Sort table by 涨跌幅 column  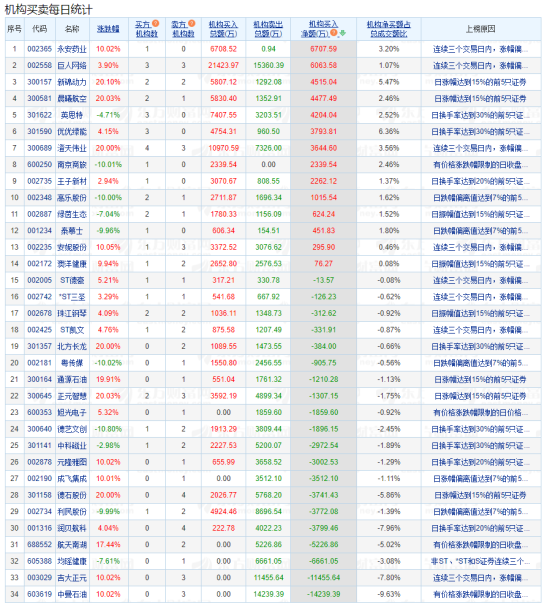tap(108, 29)
